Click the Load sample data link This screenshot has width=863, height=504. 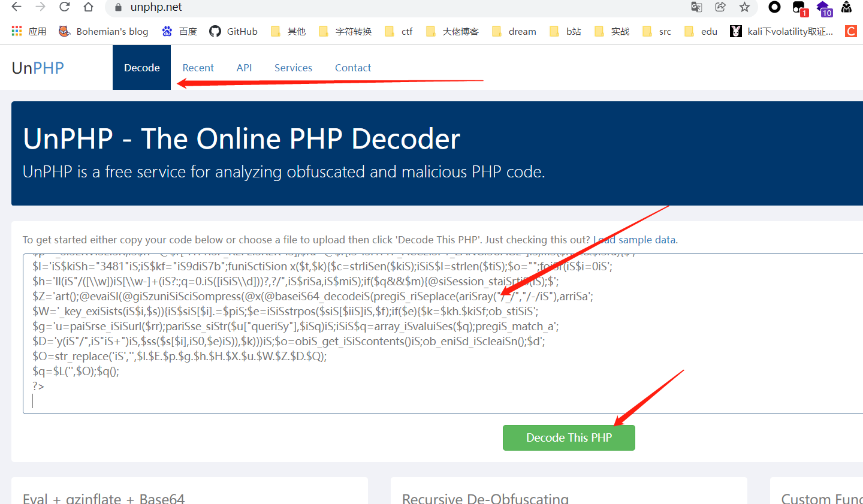635,240
